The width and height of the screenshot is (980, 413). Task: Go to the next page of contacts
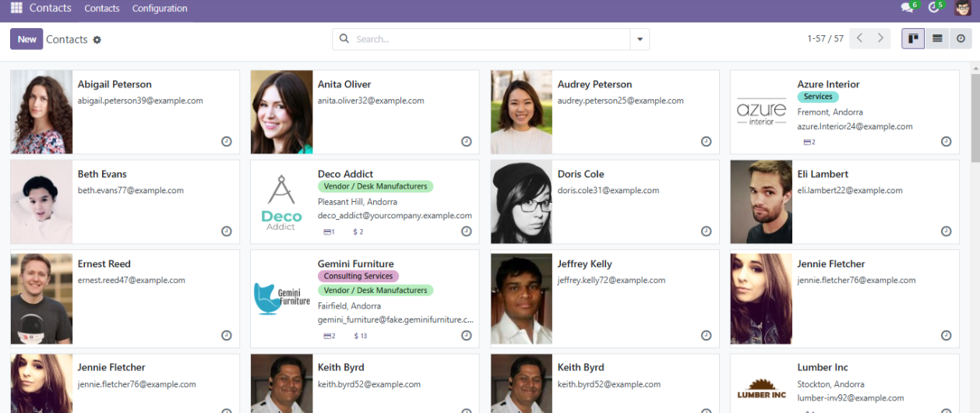[881, 38]
